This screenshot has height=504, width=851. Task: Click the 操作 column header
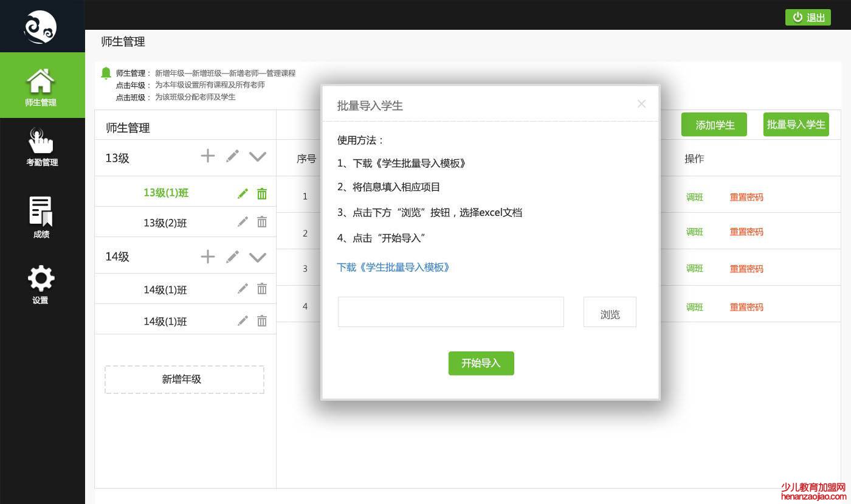(694, 158)
